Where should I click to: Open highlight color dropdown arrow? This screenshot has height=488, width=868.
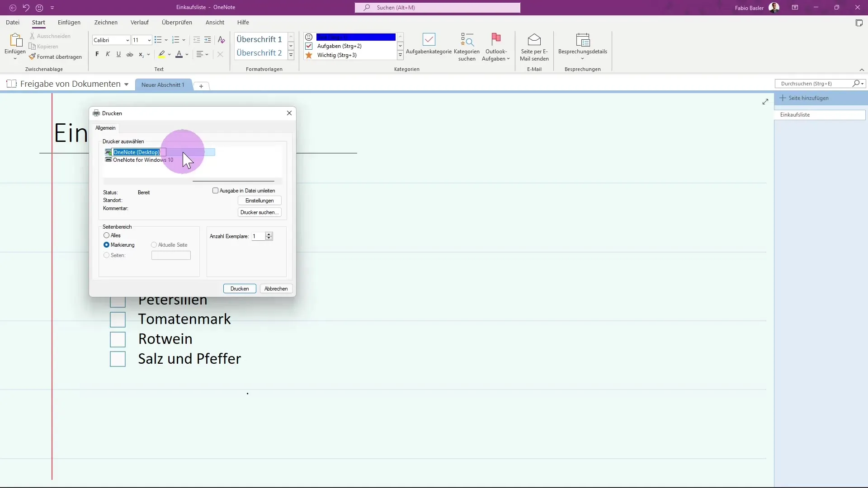pyautogui.click(x=169, y=54)
